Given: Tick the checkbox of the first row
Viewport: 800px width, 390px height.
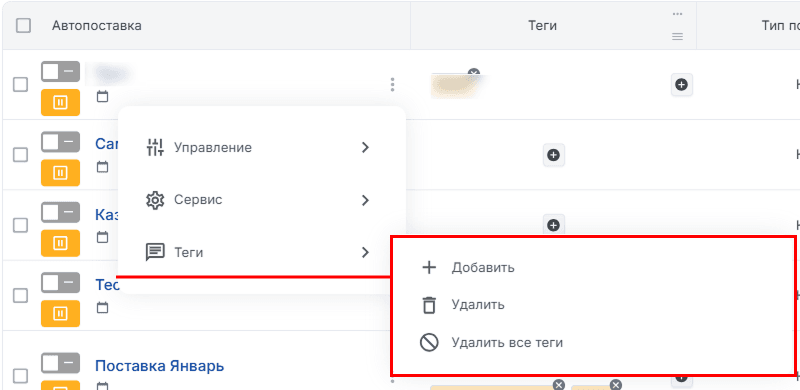Looking at the screenshot, I should point(20,84).
